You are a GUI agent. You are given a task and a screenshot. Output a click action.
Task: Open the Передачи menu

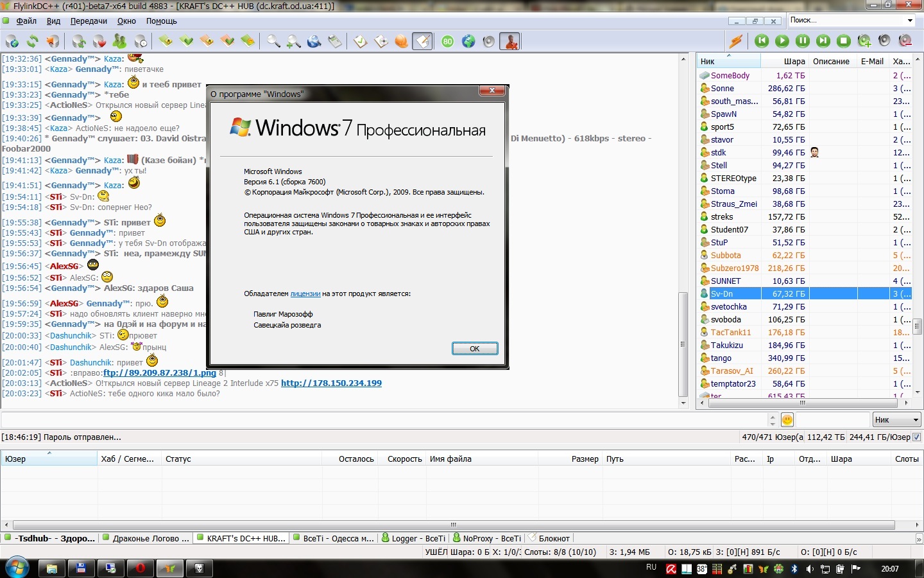pyautogui.click(x=89, y=21)
